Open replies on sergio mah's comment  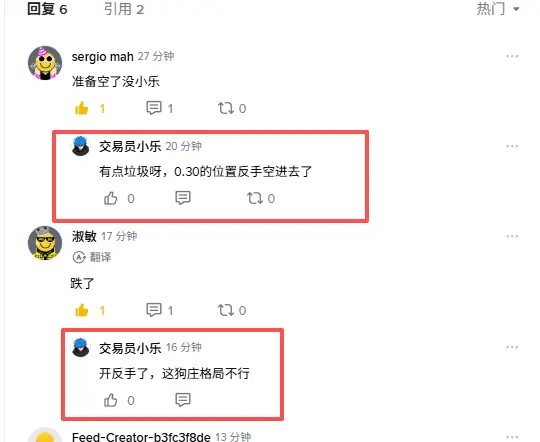tap(154, 108)
